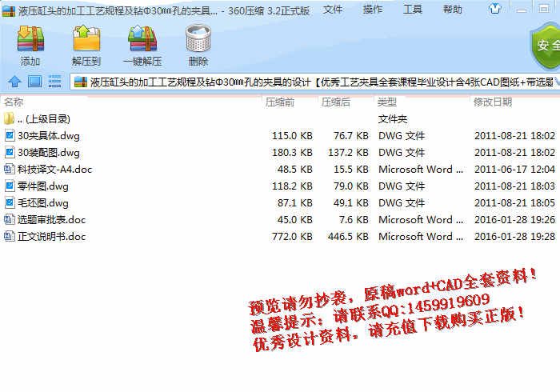This screenshot has height=392, width=560.
Task: Click Microsoft Word type of 选题审批表.doc row
Action: pos(421,219)
